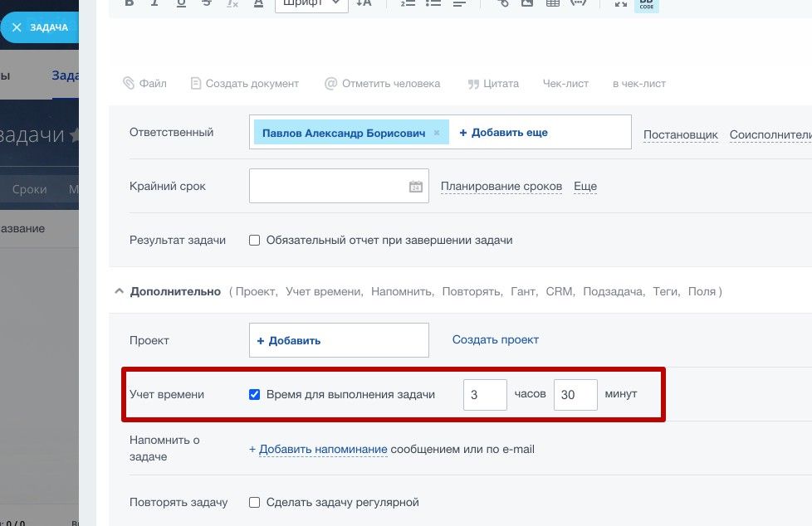Collapse the Дополнительно section
Viewport: 812px width, 526px height.
point(118,292)
